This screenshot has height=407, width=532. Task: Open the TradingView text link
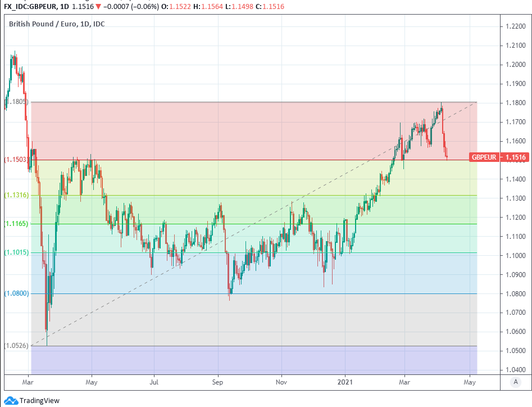click(39, 401)
